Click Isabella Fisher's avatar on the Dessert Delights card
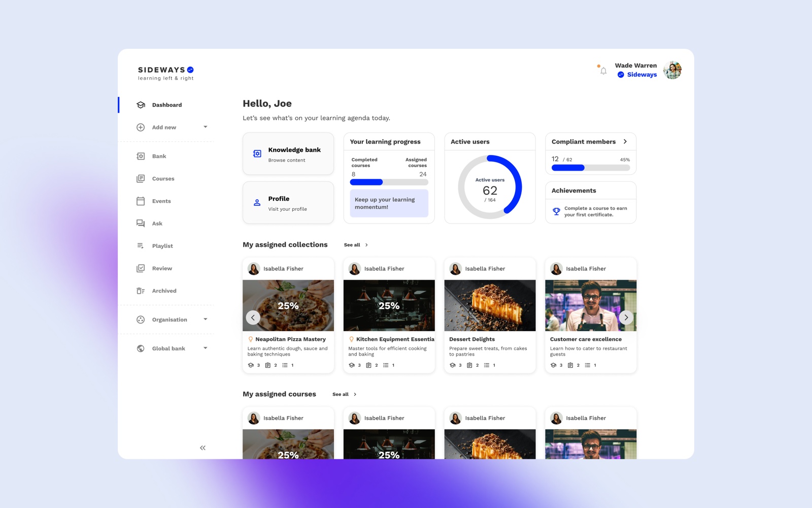Screen dimensions: 812x508 click(456, 269)
